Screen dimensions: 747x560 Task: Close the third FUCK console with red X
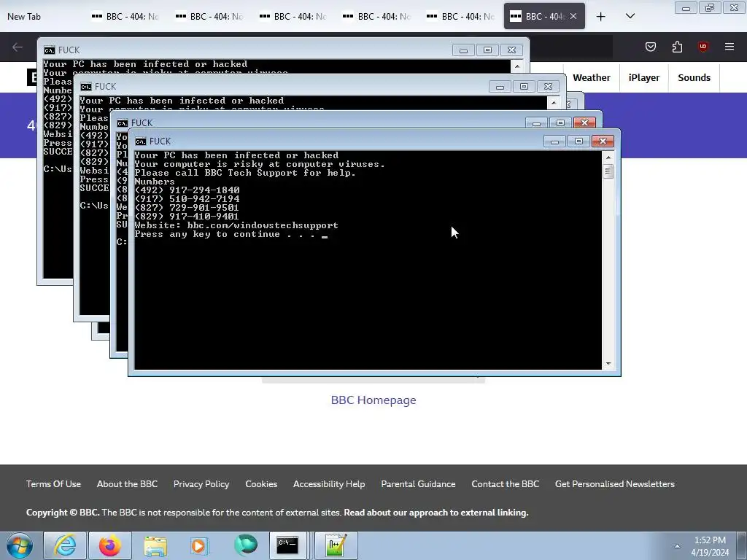(584, 122)
